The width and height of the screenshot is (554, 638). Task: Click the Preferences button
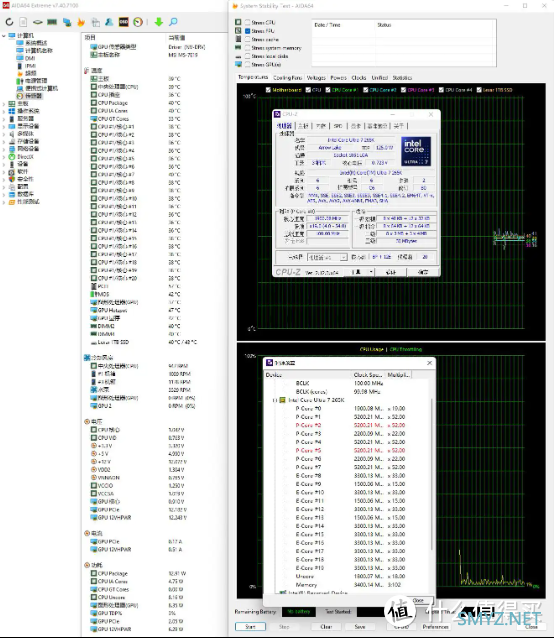(x=435, y=627)
